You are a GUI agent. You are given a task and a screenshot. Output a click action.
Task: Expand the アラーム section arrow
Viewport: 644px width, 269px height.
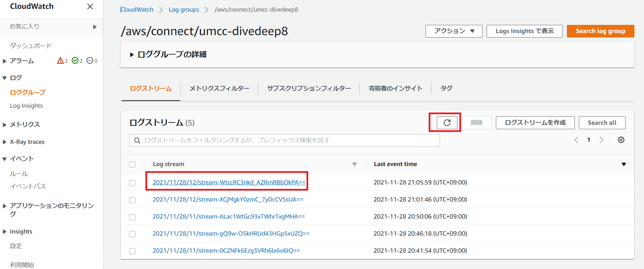[x=4, y=61]
